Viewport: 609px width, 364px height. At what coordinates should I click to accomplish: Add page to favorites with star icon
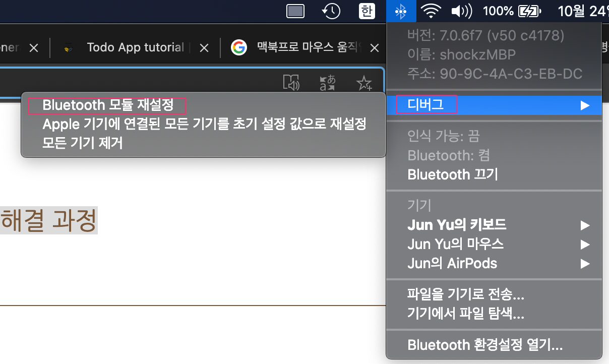tap(363, 83)
